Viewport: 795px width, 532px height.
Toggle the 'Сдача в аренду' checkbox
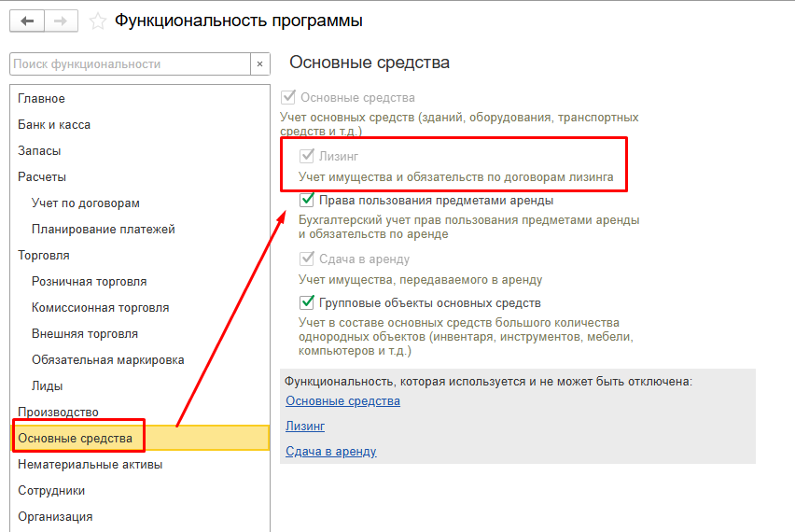307,259
